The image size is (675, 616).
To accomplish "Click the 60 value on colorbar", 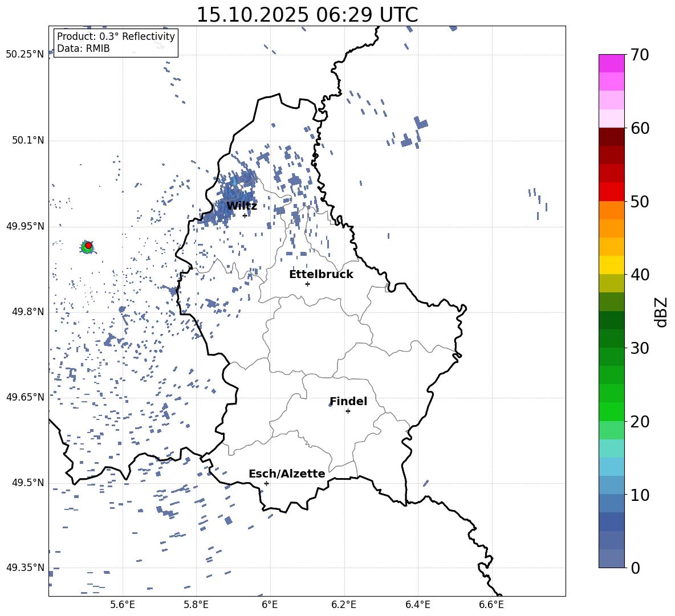I will (x=640, y=128).
